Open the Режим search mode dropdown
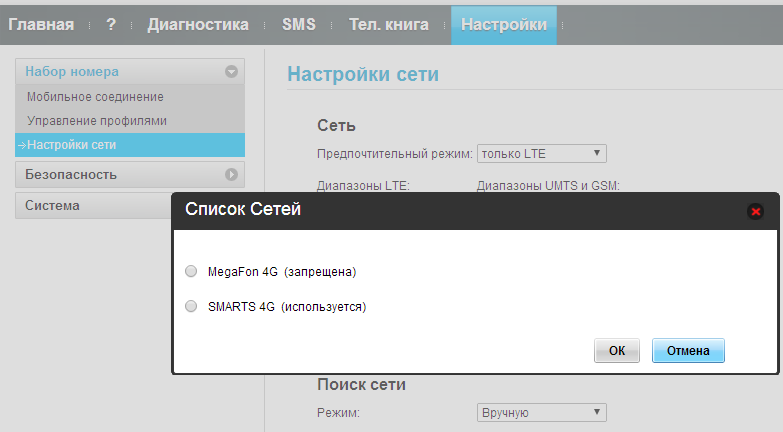This screenshot has height=432, width=783. tap(541, 412)
